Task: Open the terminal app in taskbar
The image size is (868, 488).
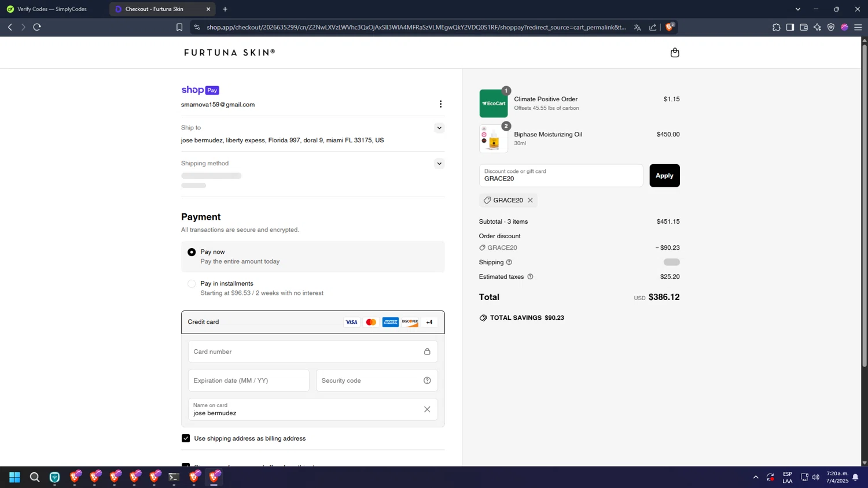Action: point(174,477)
